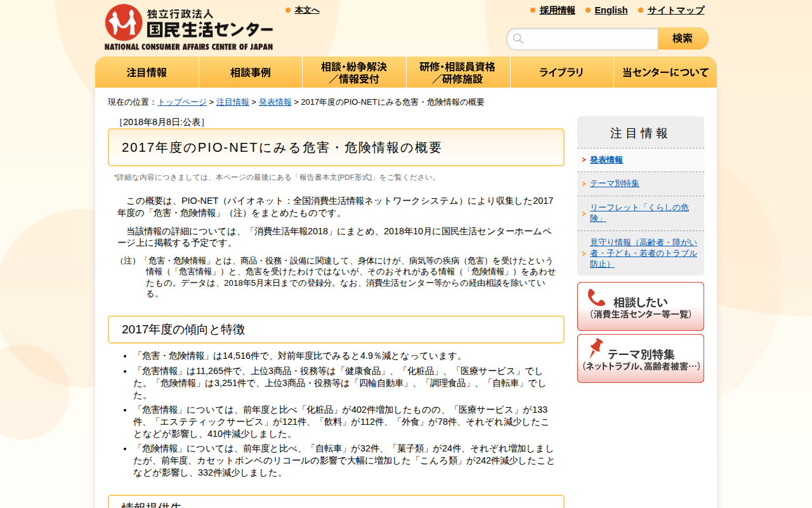The image size is (812, 508).
Task: Click the red pushpin icon
Action: 596,348
